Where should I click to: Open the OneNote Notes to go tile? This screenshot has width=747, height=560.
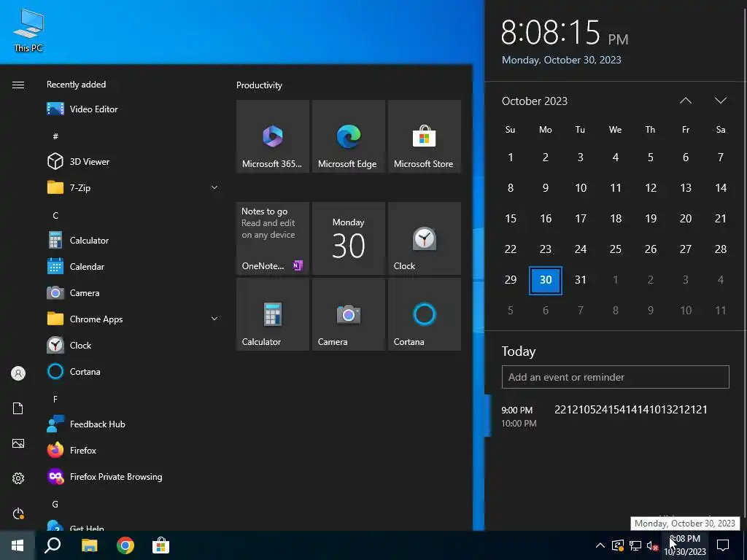coord(273,238)
